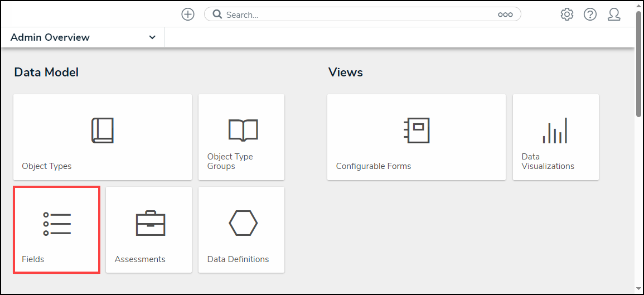Click the plus Create icon

tap(188, 14)
